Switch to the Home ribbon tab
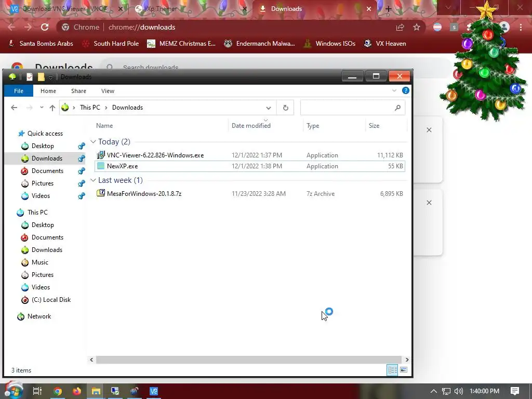Image resolution: width=532 pixels, height=399 pixels. pos(48,91)
